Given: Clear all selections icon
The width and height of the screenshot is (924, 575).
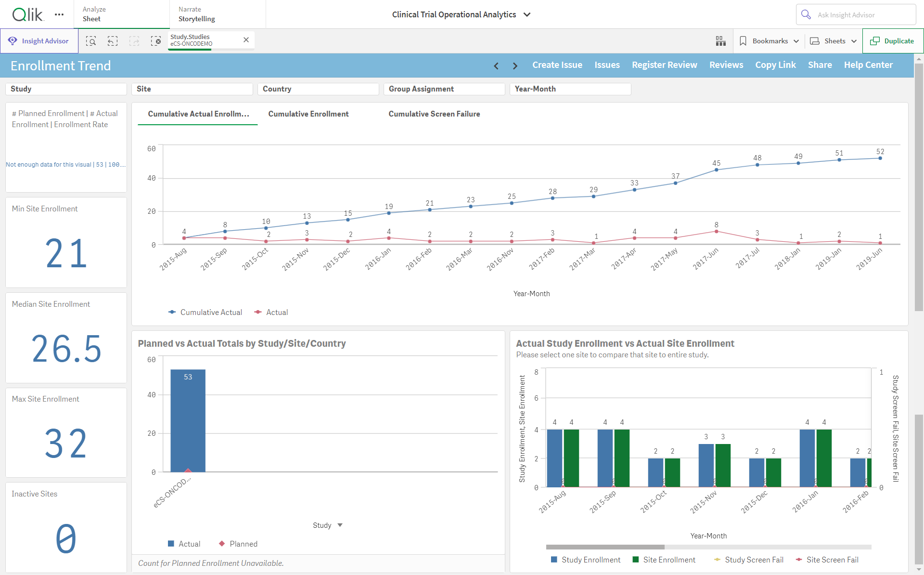Looking at the screenshot, I should (x=156, y=41).
